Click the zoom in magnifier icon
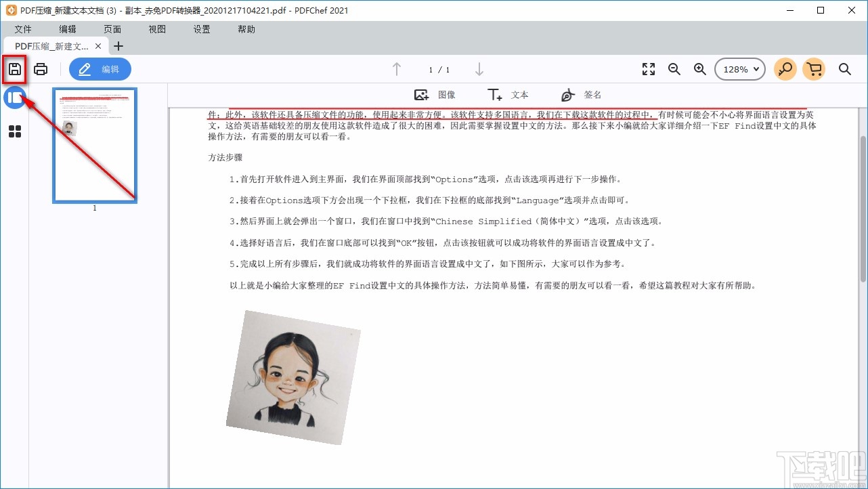Screen dimensions: 868x489 pos(699,68)
